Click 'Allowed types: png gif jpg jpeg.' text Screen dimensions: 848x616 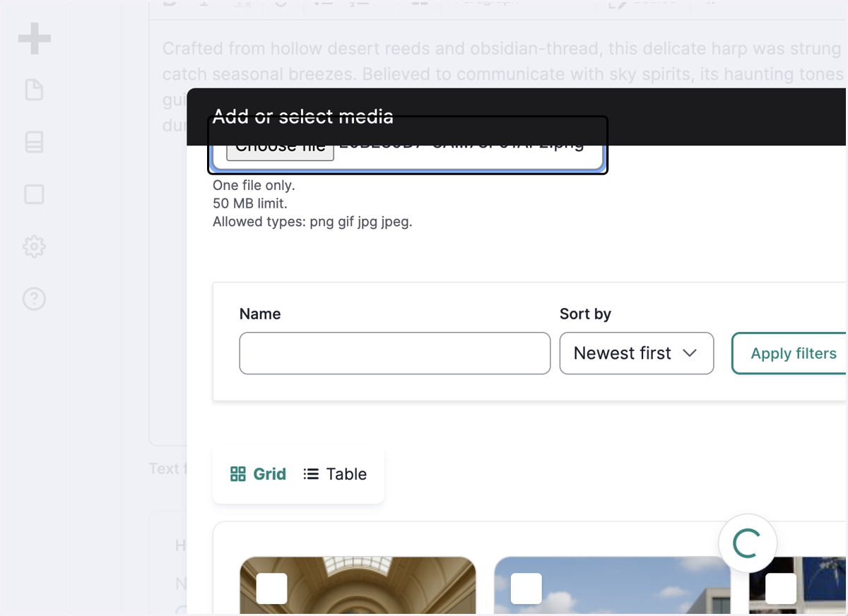[312, 222]
